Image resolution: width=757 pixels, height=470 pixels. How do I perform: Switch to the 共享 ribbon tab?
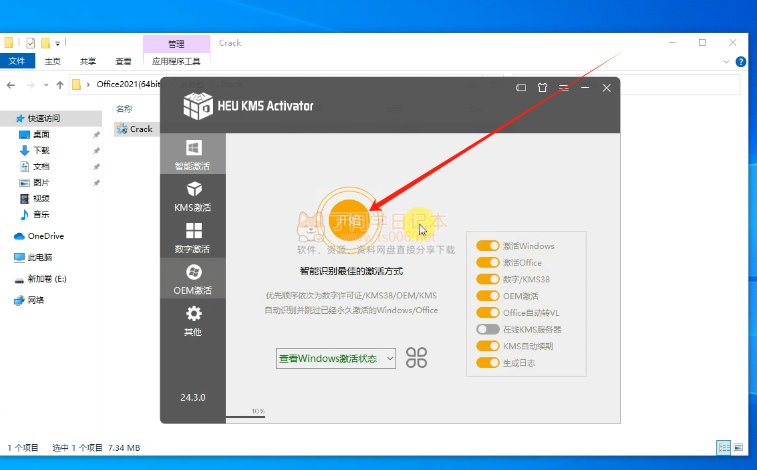[x=87, y=61]
